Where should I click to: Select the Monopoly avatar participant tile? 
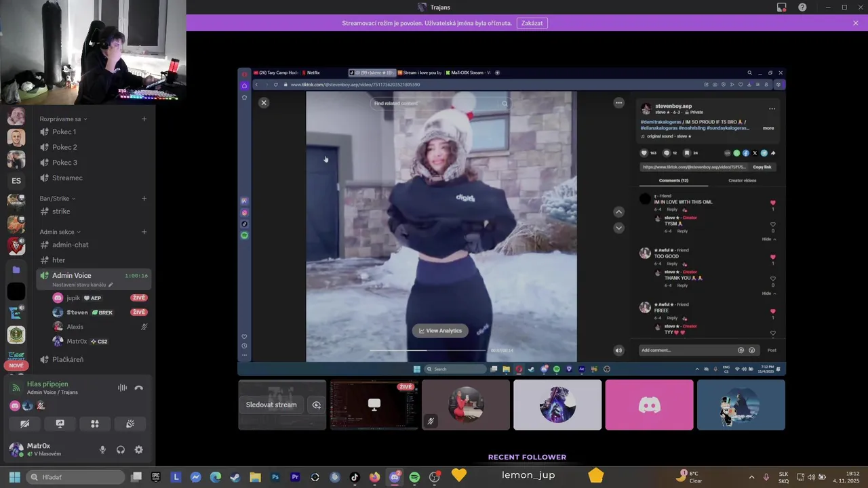[741, 405]
